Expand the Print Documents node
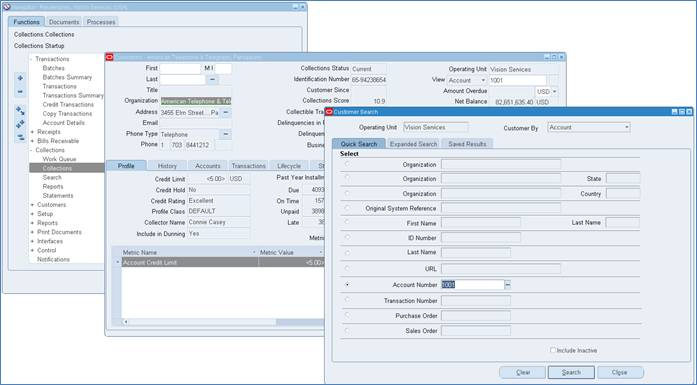Viewport: 697px width, 385px height. (32, 232)
